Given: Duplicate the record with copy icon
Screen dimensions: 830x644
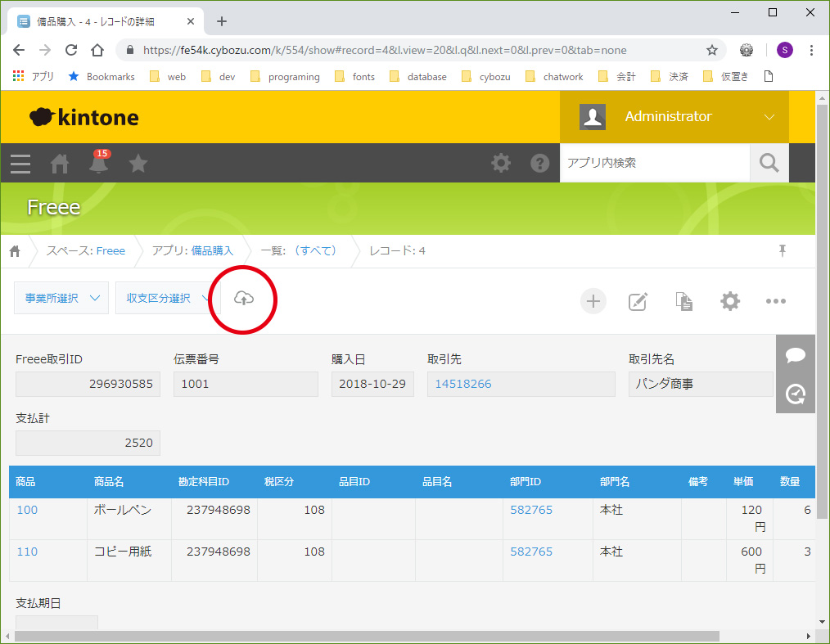Looking at the screenshot, I should [x=684, y=301].
